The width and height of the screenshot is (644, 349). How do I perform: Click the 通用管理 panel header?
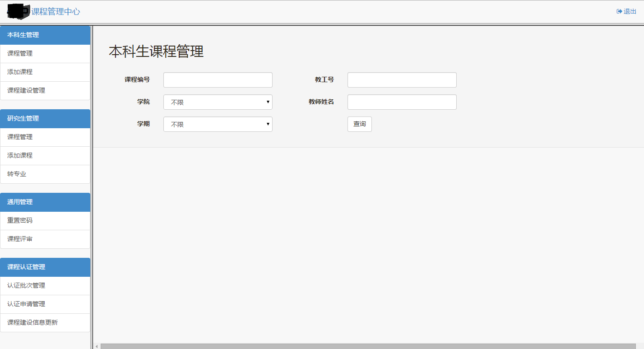(x=45, y=202)
